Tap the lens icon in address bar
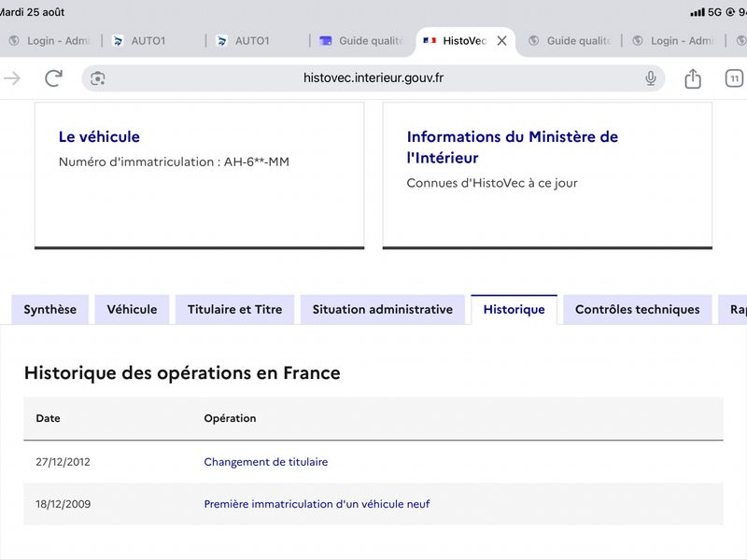This screenshot has width=747, height=560. [98, 78]
